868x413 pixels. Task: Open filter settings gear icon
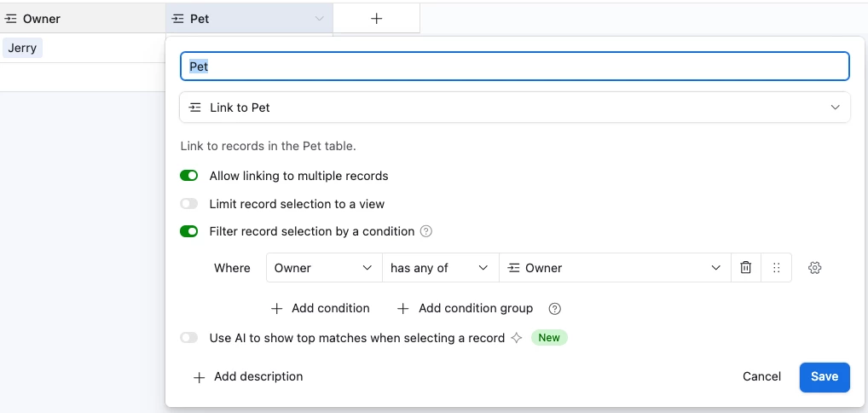[x=814, y=268]
